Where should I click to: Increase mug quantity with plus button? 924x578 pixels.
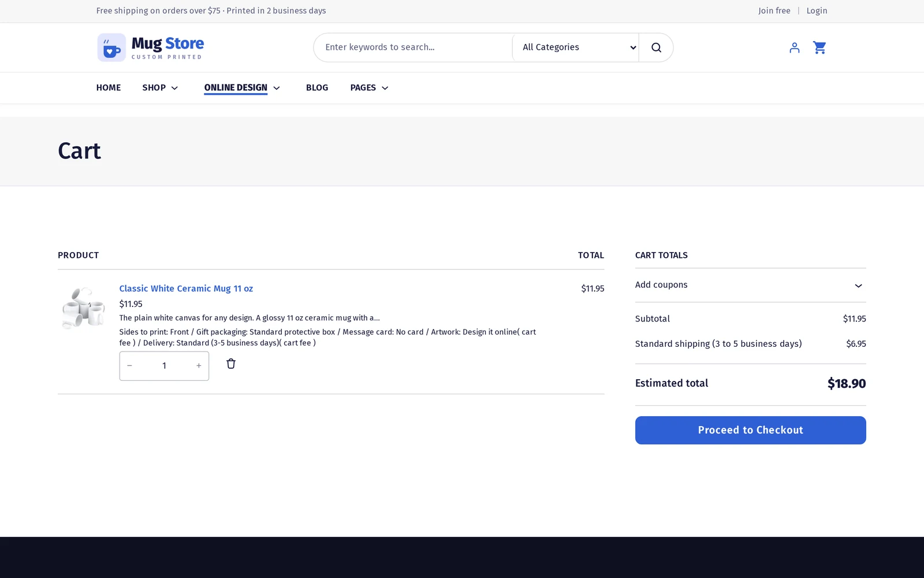199,366
